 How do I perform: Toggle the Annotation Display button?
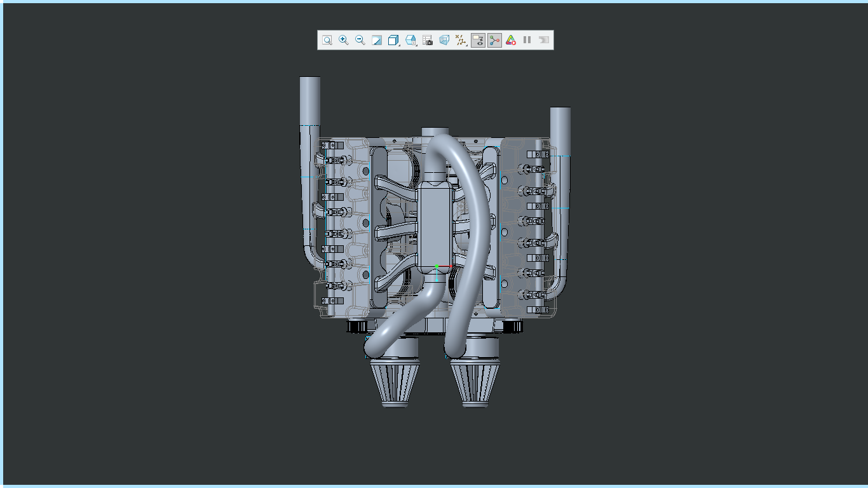point(478,40)
